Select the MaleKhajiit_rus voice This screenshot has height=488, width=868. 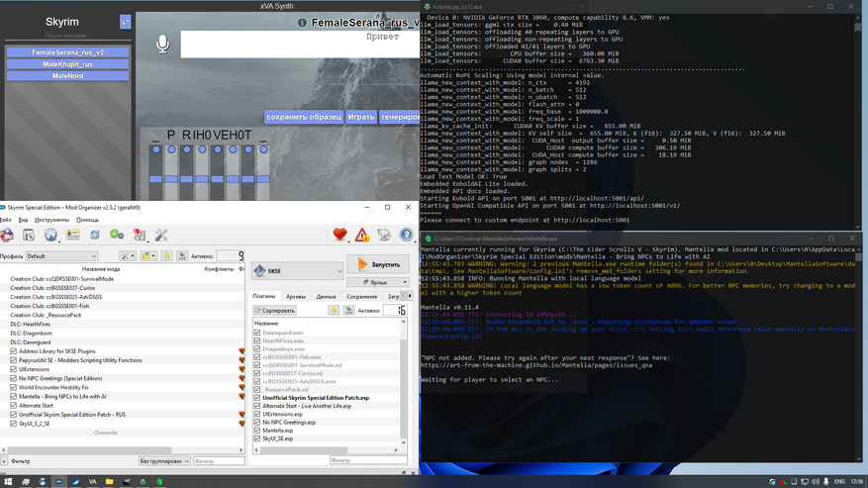pos(67,63)
